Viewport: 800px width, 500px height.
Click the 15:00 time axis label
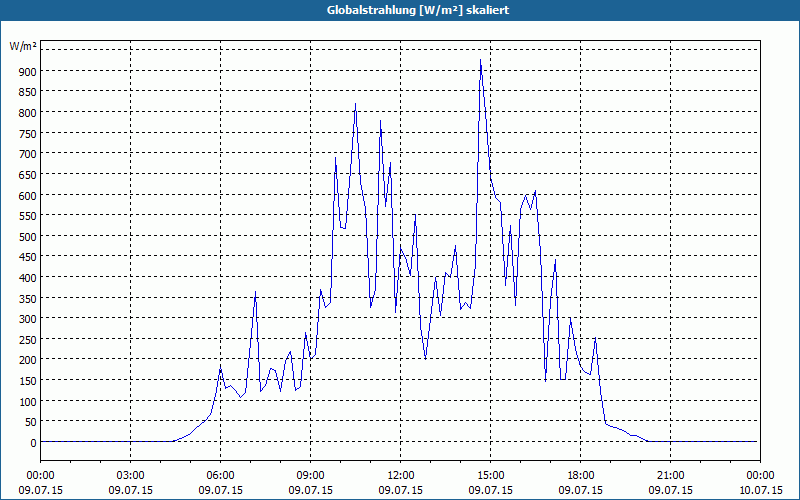pyautogui.click(x=490, y=476)
